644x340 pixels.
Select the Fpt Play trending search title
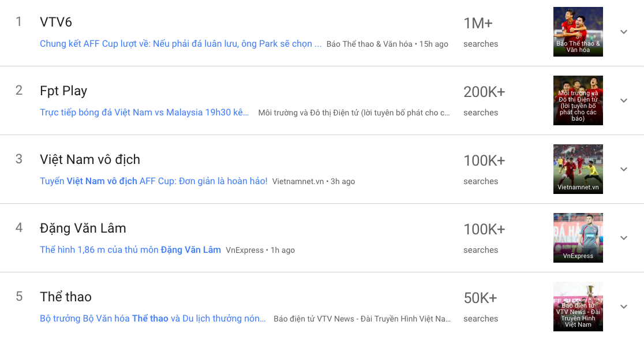pos(63,91)
